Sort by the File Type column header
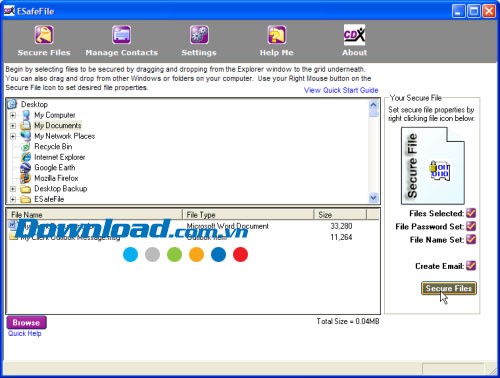Screen dimensions: 500x378 coord(248,214)
